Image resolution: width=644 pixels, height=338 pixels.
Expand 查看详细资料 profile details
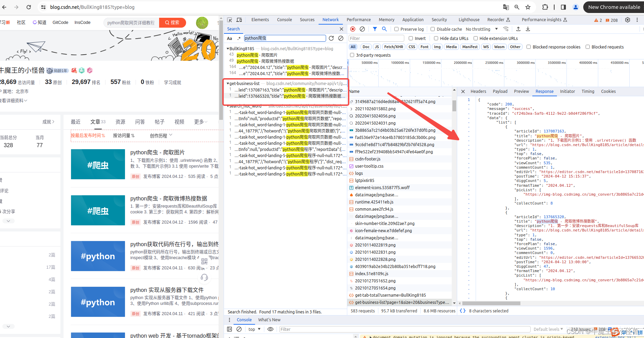pos(14,100)
